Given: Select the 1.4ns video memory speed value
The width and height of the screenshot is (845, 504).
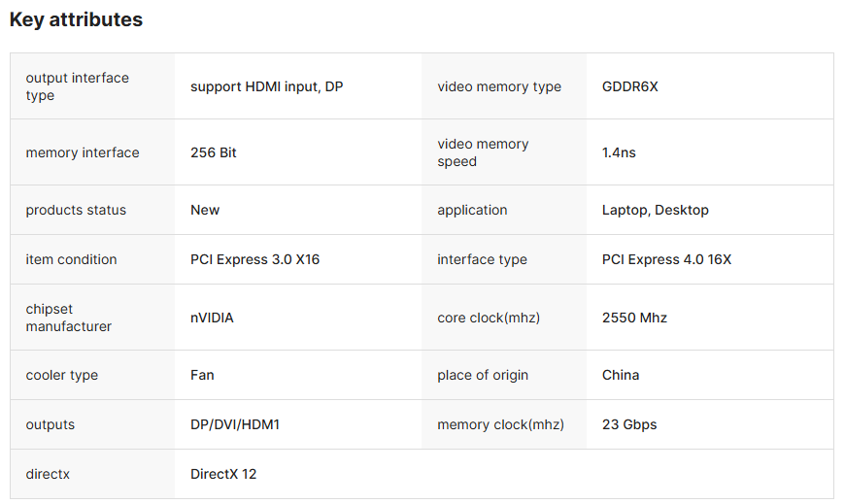Looking at the screenshot, I should tap(619, 152).
